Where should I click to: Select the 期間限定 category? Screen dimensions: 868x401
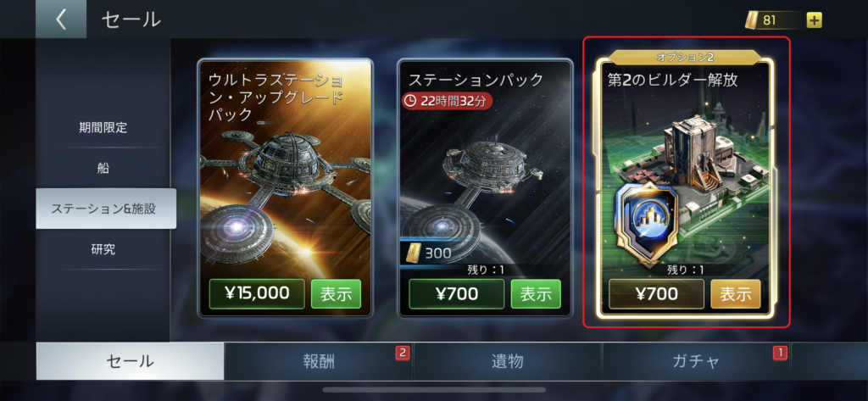103,128
